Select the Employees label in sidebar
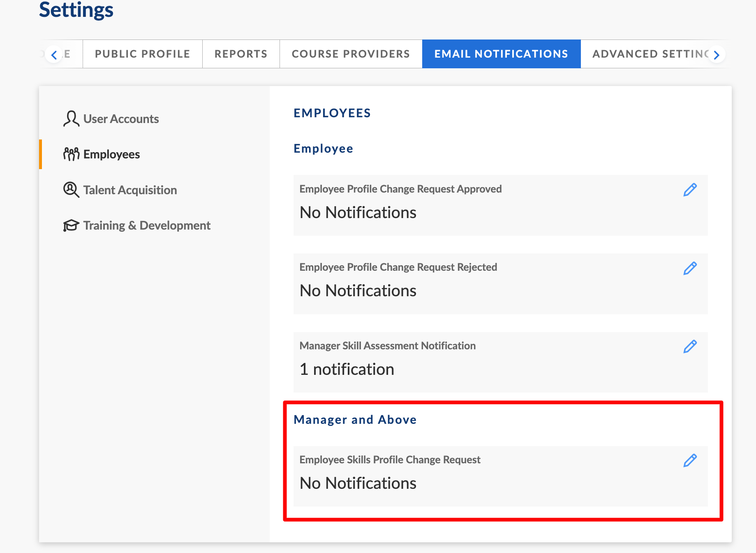The height and width of the screenshot is (553, 756). coord(111,154)
